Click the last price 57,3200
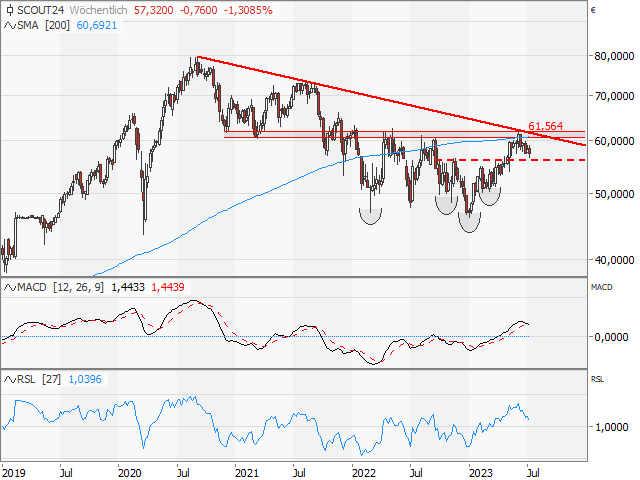 click(x=153, y=10)
